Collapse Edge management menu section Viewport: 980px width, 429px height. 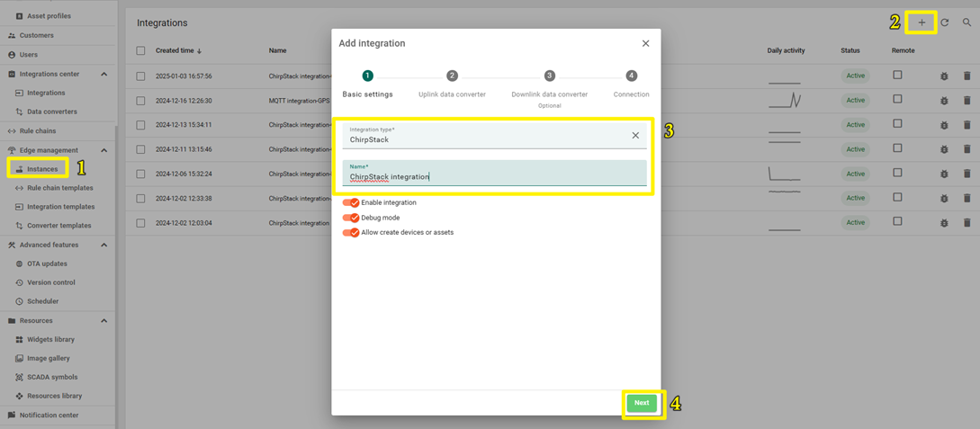click(x=103, y=150)
